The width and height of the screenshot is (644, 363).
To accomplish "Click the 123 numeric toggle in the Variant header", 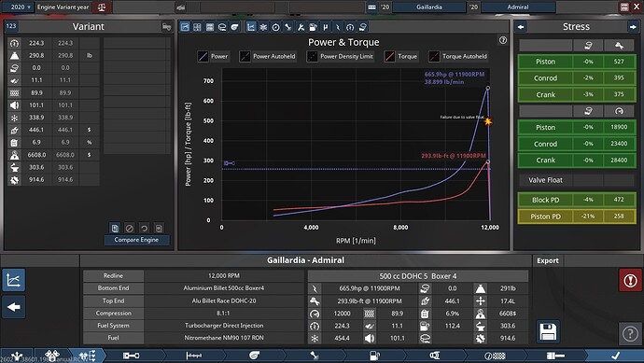I will 11,26.
